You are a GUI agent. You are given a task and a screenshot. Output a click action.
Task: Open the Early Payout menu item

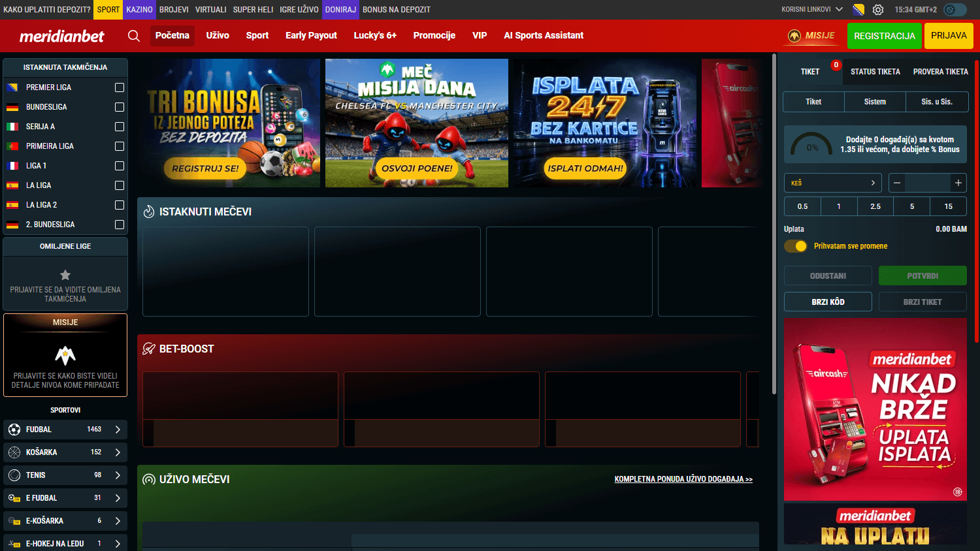[x=311, y=36]
